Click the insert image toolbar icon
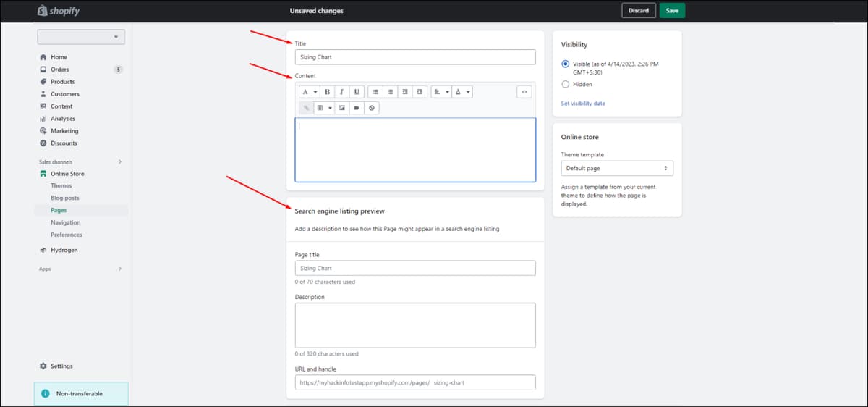 341,108
